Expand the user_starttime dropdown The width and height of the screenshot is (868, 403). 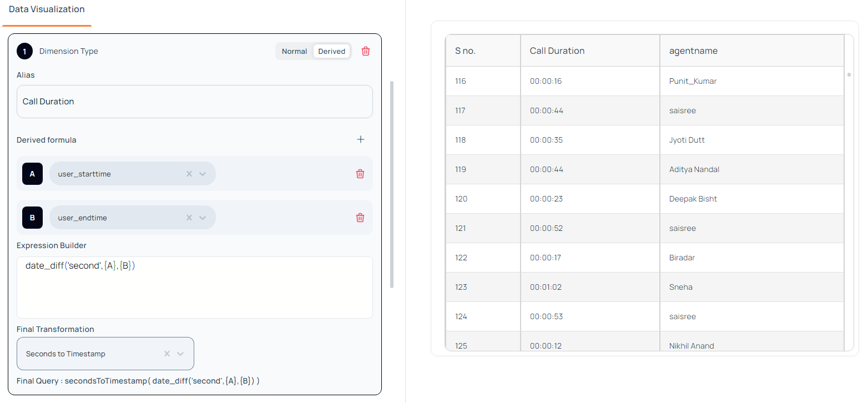point(203,174)
